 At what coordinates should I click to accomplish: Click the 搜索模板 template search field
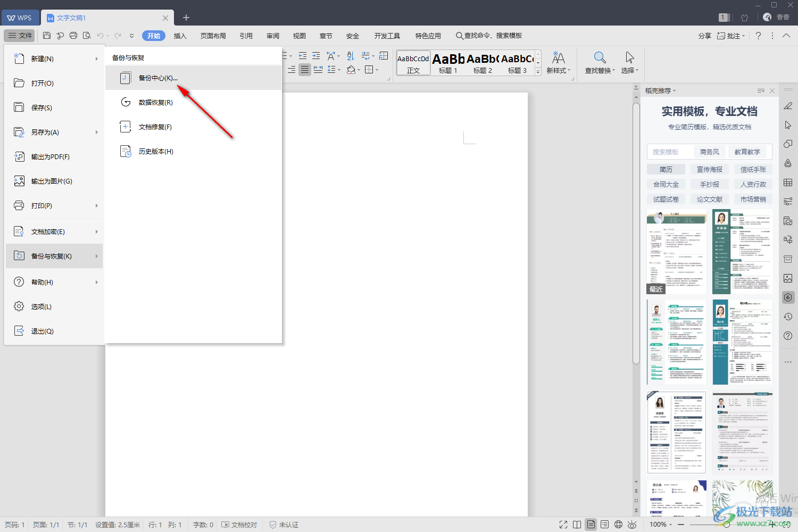pyautogui.click(x=669, y=152)
